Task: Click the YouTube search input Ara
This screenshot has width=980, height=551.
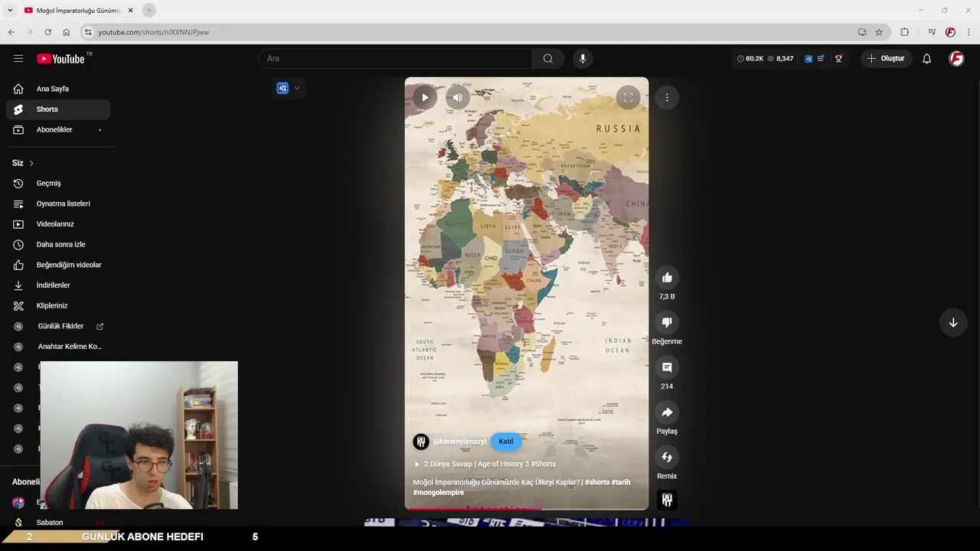Action: [x=395, y=58]
